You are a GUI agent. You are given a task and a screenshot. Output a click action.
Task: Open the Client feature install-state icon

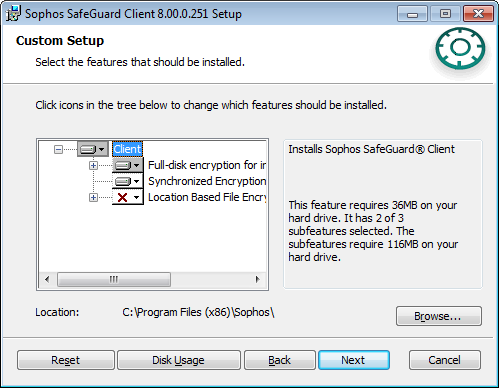pos(93,149)
